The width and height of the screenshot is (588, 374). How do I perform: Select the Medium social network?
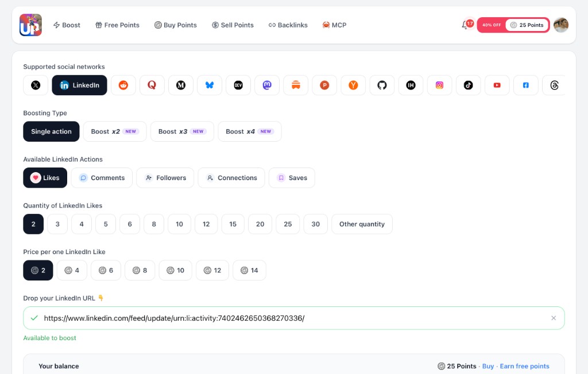181,85
